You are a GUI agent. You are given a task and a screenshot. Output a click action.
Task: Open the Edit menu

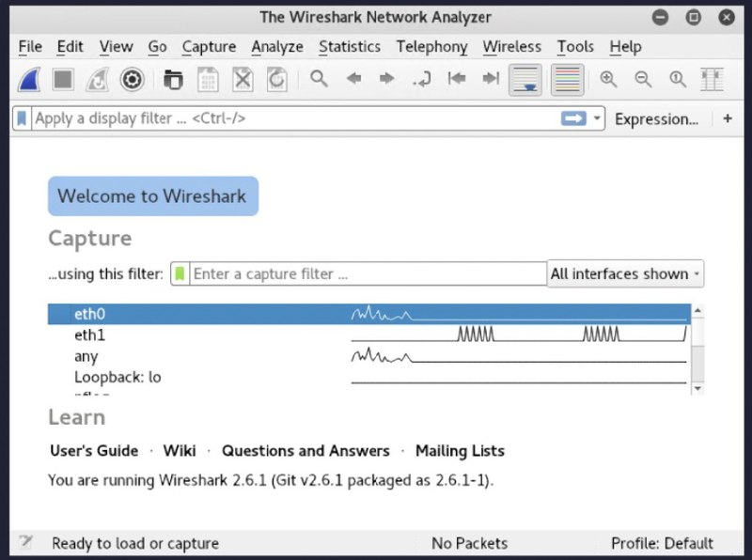coord(70,46)
